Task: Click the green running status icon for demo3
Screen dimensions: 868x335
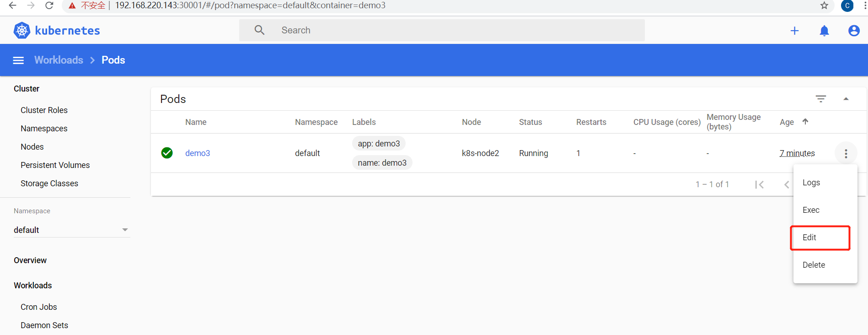Action: [167, 153]
